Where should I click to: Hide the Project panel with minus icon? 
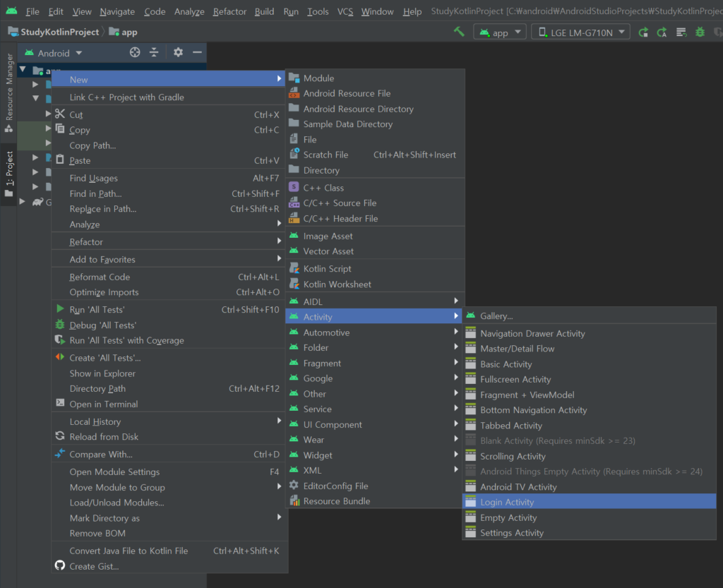[198, 52]
